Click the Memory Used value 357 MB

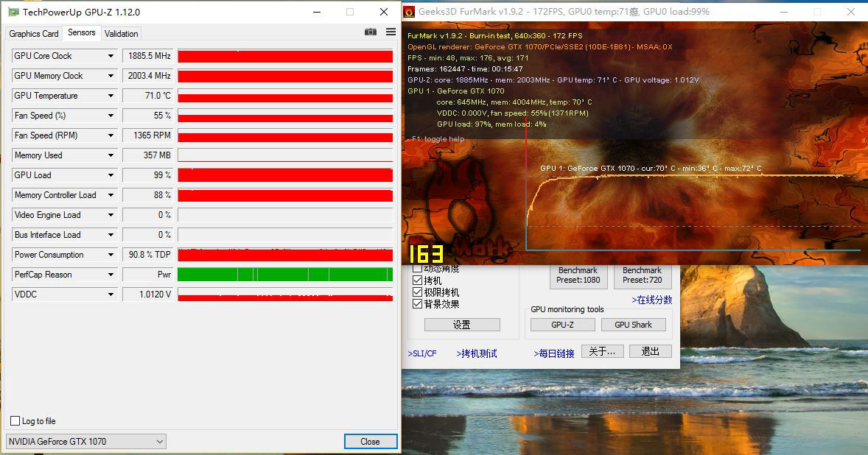147,155
